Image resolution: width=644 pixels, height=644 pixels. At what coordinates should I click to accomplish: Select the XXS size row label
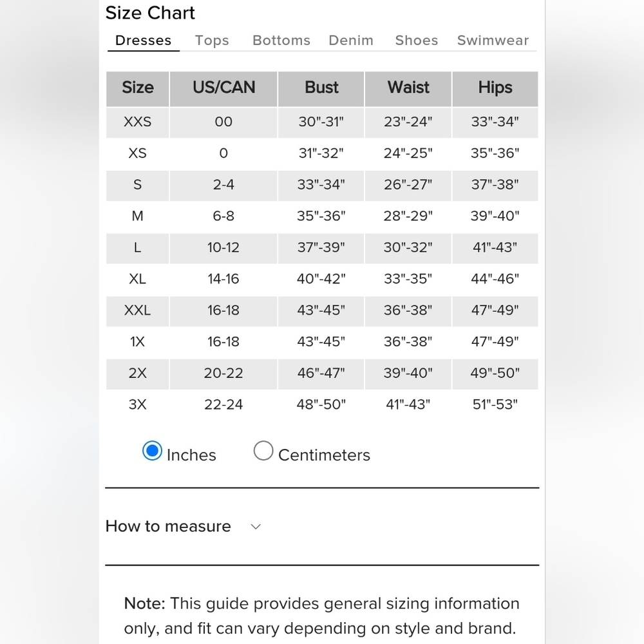(138, 122)
